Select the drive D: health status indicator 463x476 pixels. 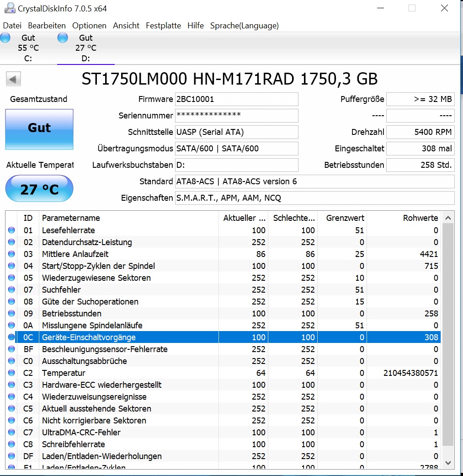pyautogui.click(x=62, y=37)
